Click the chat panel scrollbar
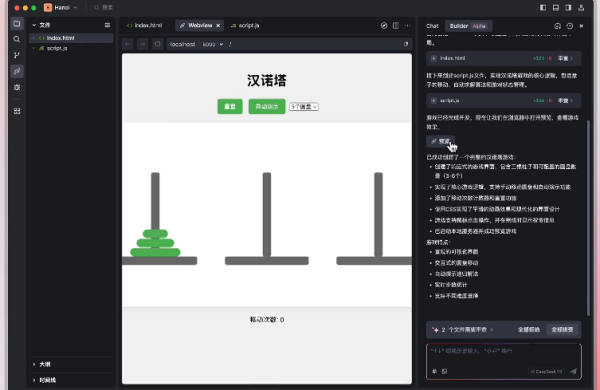This screenshot has height=390, width=600. 589,217
